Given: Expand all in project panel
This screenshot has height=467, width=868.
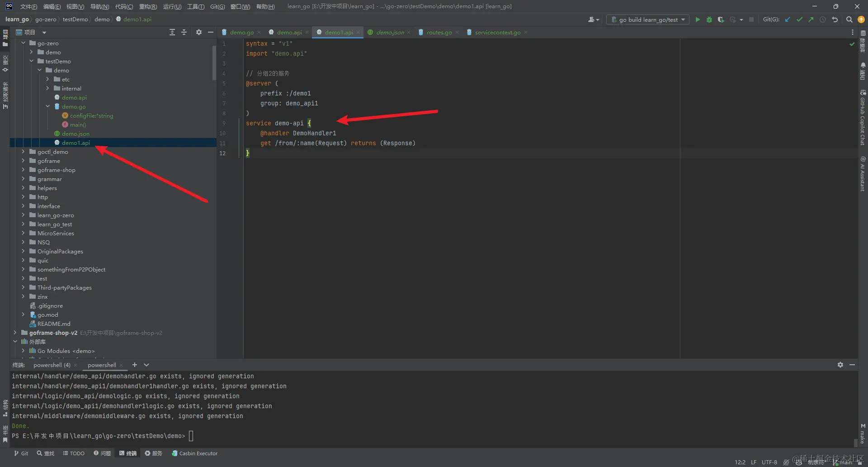Looking at the screenshot, I should pos(172,32).
